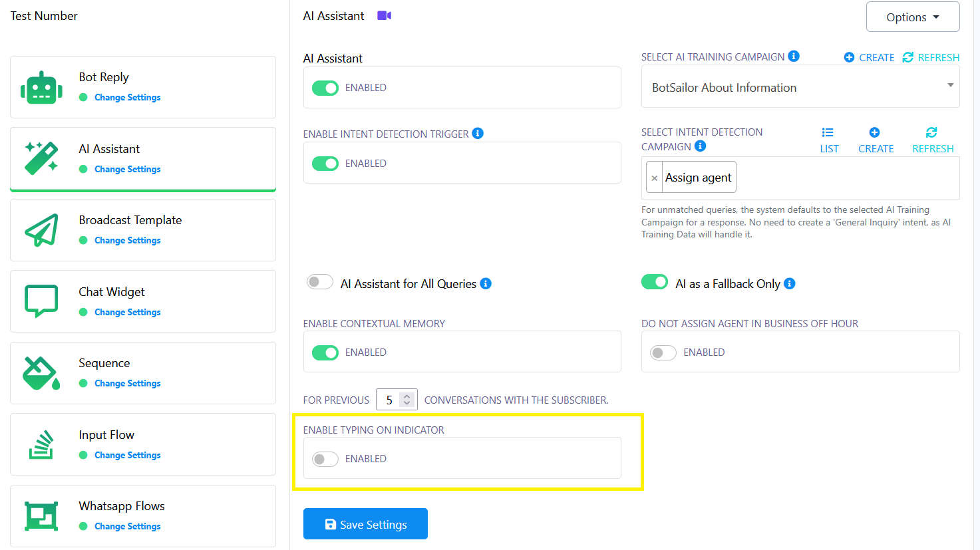This screenshot has width=980, height=550.
Task: Click info icon beside AI as a Fallback Only
Action: 790,283
